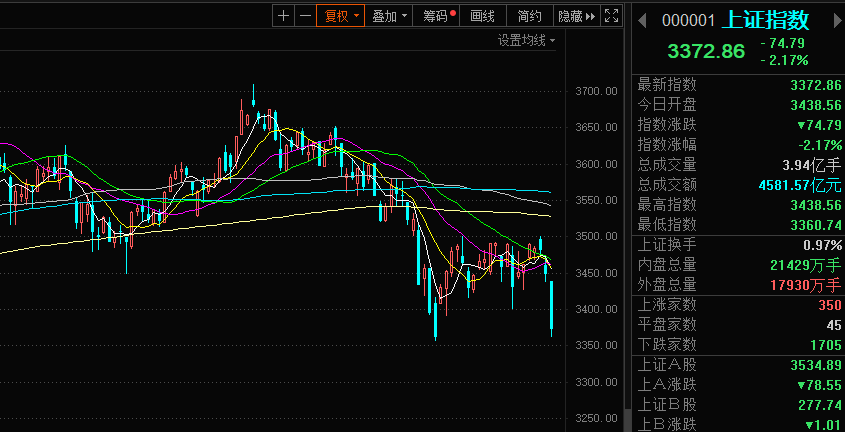Hide the side panel via 隐藏
Screen dimensions: 845x432
[x=576, y=15]
